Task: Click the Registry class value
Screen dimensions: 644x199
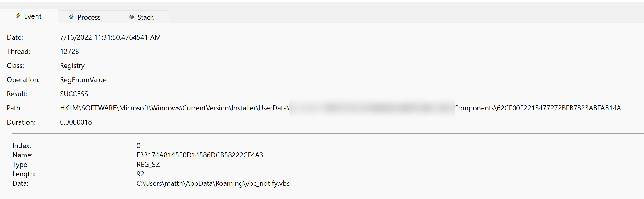Action: pyautogui.click(x=72, y=66)
